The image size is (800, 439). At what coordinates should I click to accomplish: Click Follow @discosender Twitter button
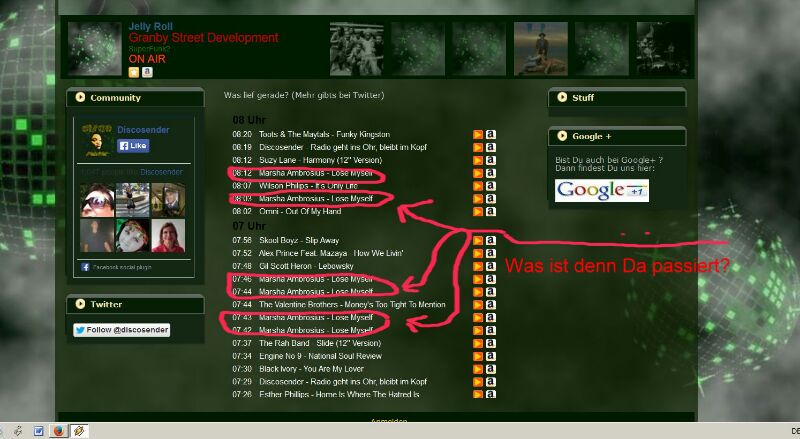121,330
